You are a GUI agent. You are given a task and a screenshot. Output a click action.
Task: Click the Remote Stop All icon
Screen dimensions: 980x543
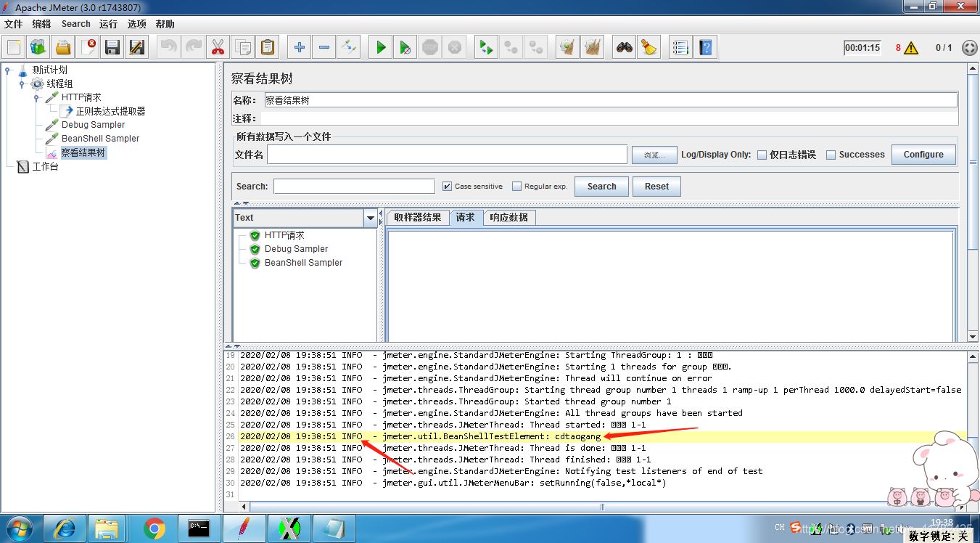pos(511,47)
